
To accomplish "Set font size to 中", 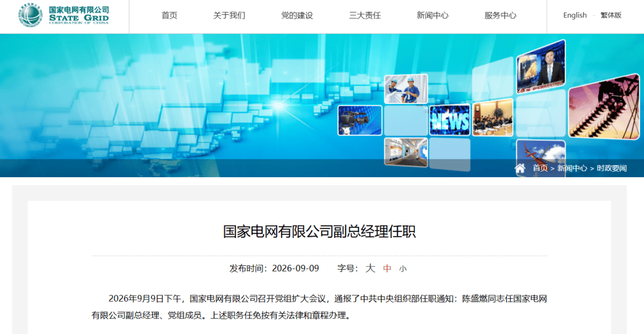I will click(x=387, y=268).
